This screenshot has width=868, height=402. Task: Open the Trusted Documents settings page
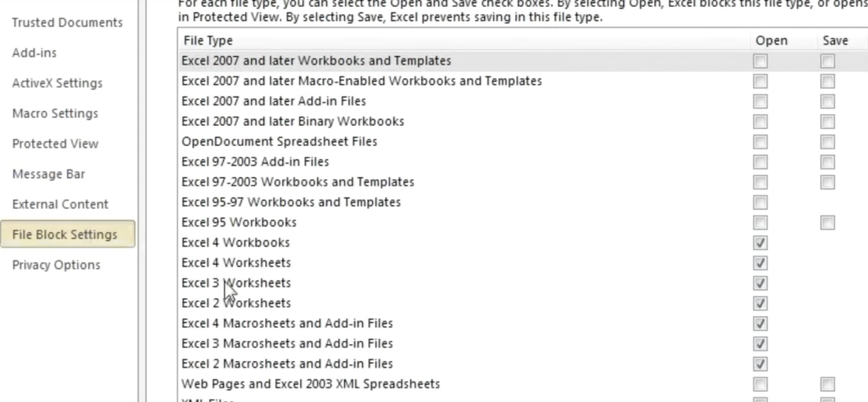67,23
